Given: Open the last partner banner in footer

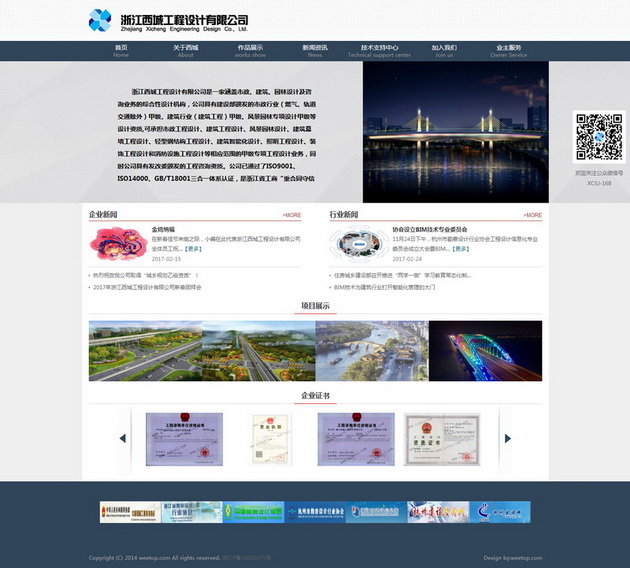Looking at the screenshot, I should click(500, 512).
